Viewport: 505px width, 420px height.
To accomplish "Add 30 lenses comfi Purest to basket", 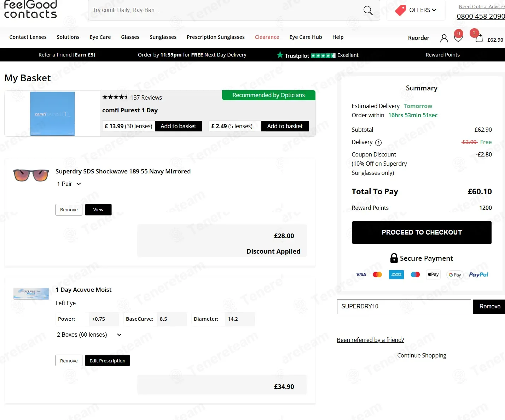I will pos(178,126).
